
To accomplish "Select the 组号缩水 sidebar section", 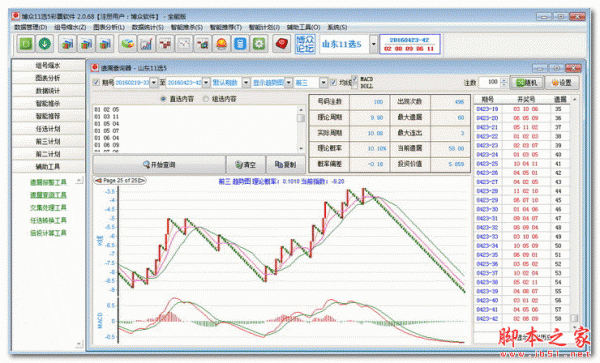I will [48, 65].
